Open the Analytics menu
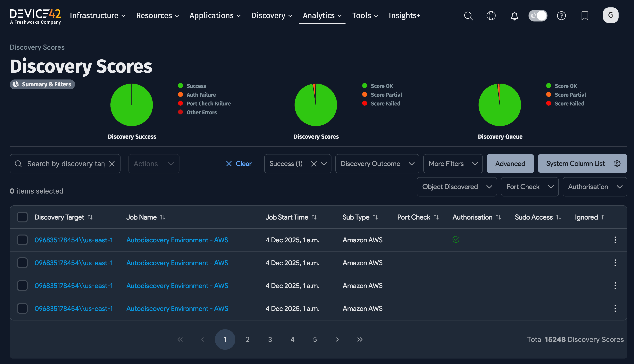Viewport: 634px width, 364px height. 322,15
